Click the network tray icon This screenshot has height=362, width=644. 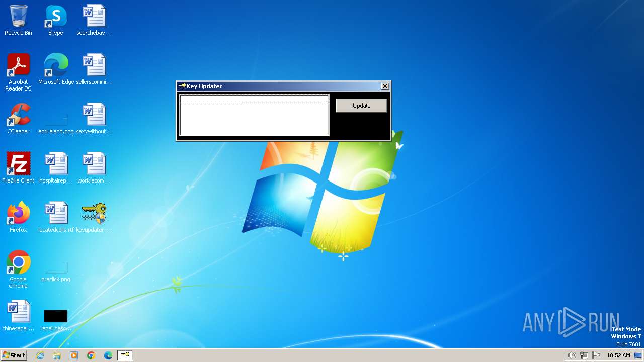[584, 355]
